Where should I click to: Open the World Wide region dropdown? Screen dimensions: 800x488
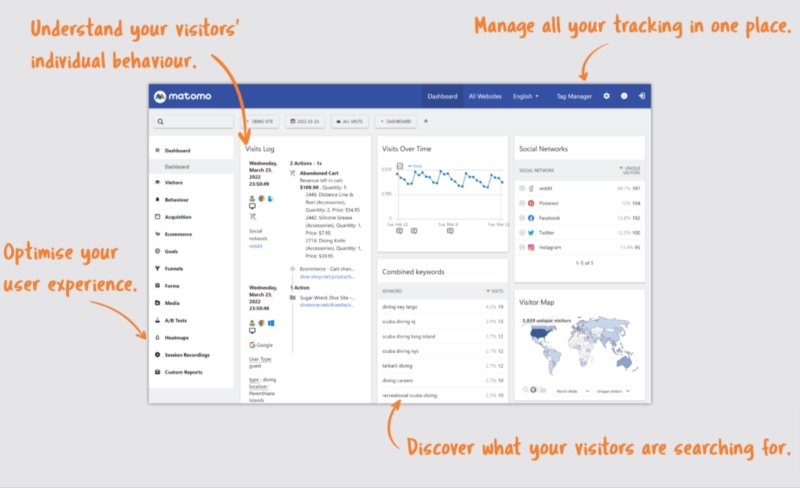[x=572, y=391]
